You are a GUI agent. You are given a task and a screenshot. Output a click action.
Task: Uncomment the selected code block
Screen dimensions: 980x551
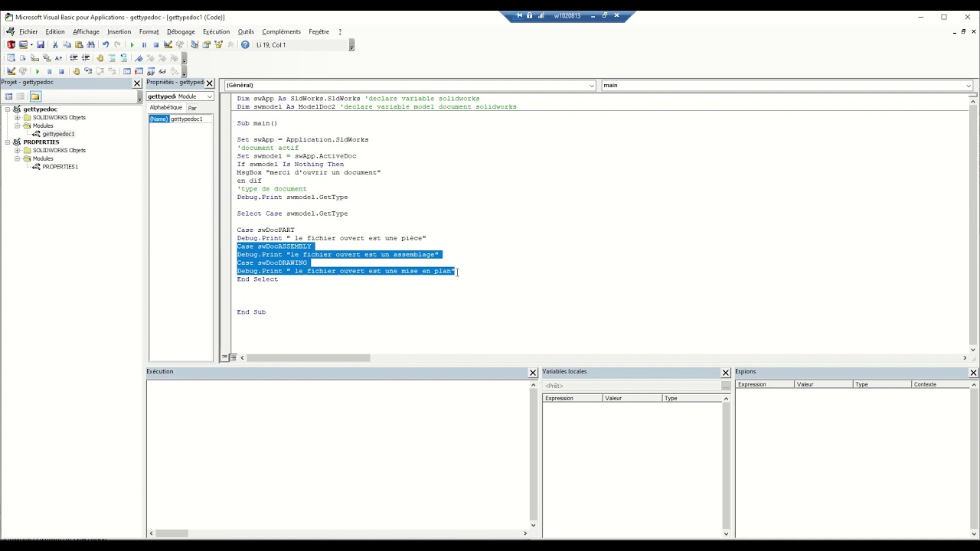(x=124, y=58)
